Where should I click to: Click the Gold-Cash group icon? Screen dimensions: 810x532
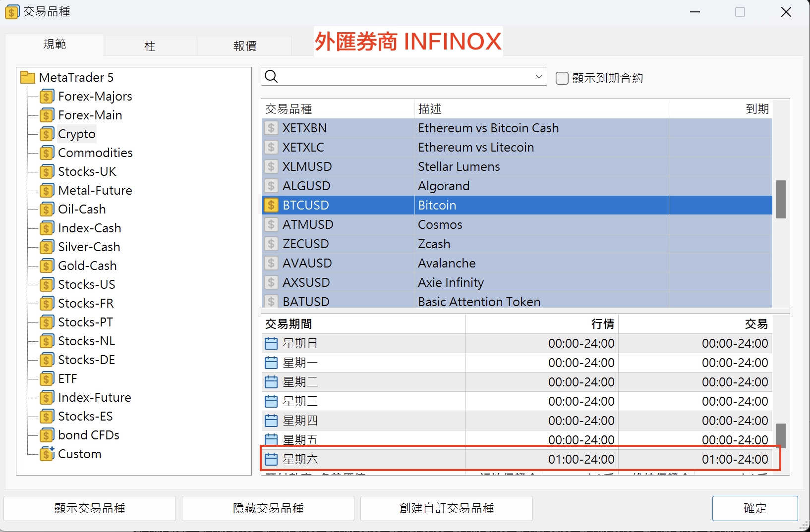point(47,266)
